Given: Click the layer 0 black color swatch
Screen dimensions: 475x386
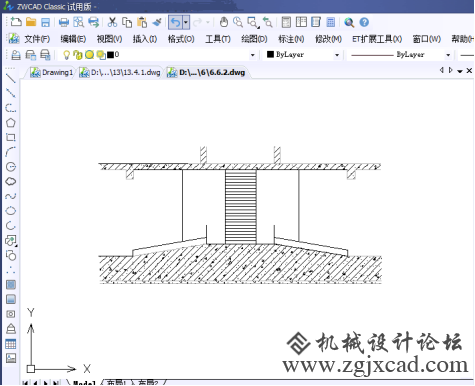Looking at the screenshot, I should tap(110, 55).
